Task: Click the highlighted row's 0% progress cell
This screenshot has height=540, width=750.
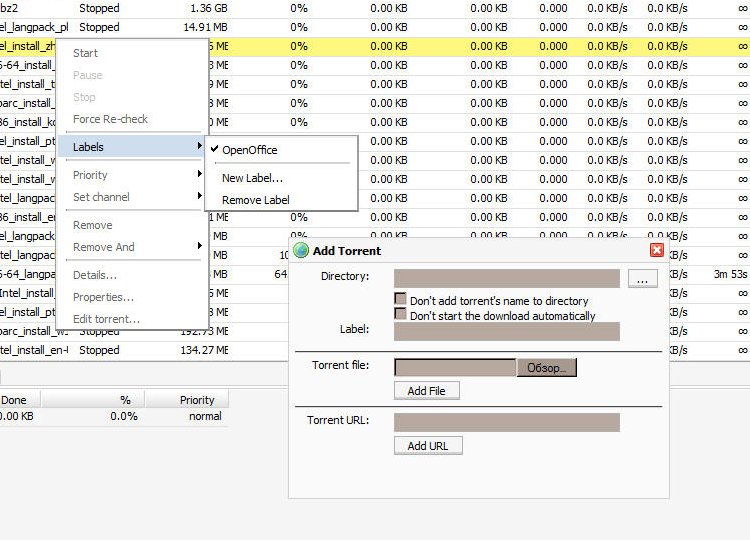Action: click(298, 46)
